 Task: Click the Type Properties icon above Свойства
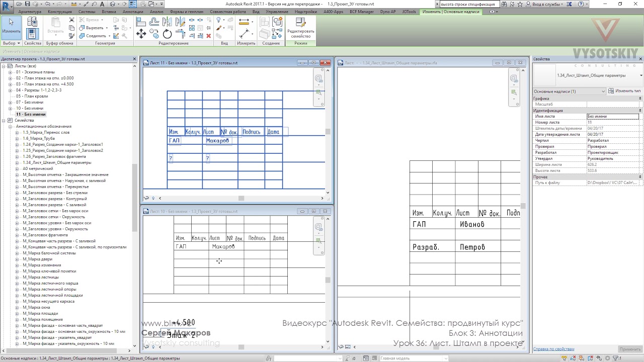click(x=32, y=22)
